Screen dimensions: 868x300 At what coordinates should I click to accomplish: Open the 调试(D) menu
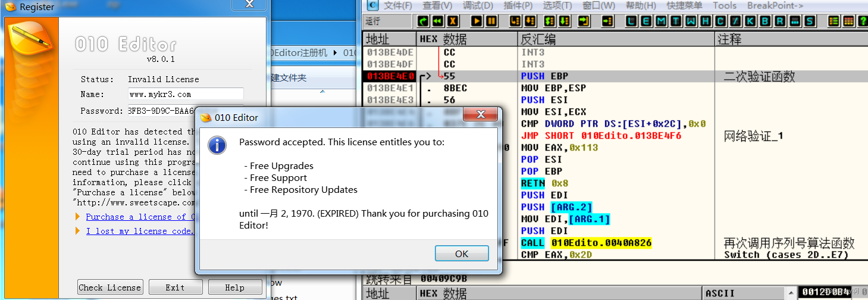pyautogui.click(x=478, y=6)
